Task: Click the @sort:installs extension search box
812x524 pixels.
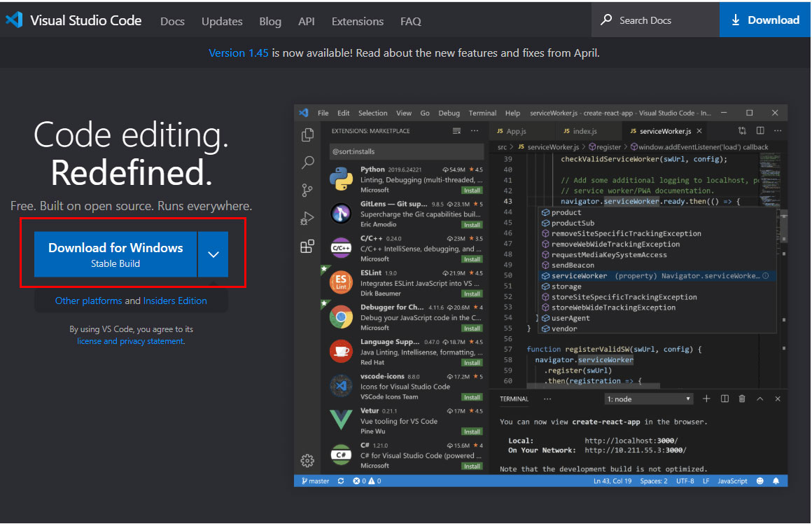Action: tap(407, 151)
